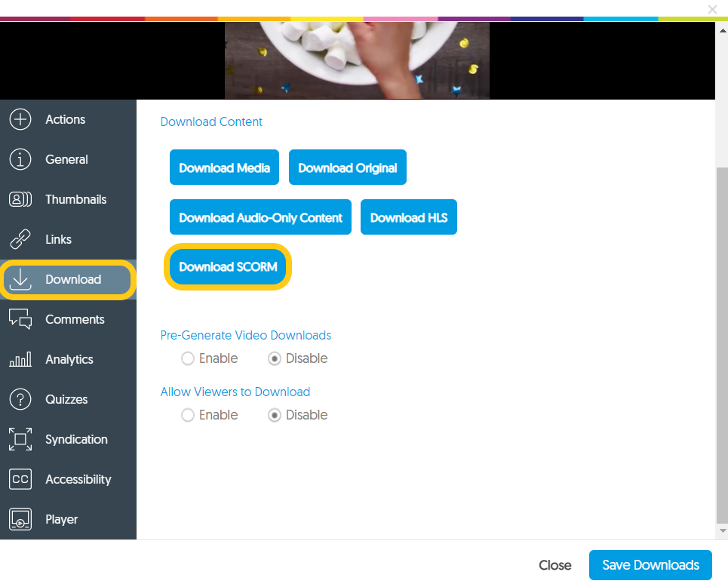
Task: Open the General info icon
Action: (x=20, y=159)
